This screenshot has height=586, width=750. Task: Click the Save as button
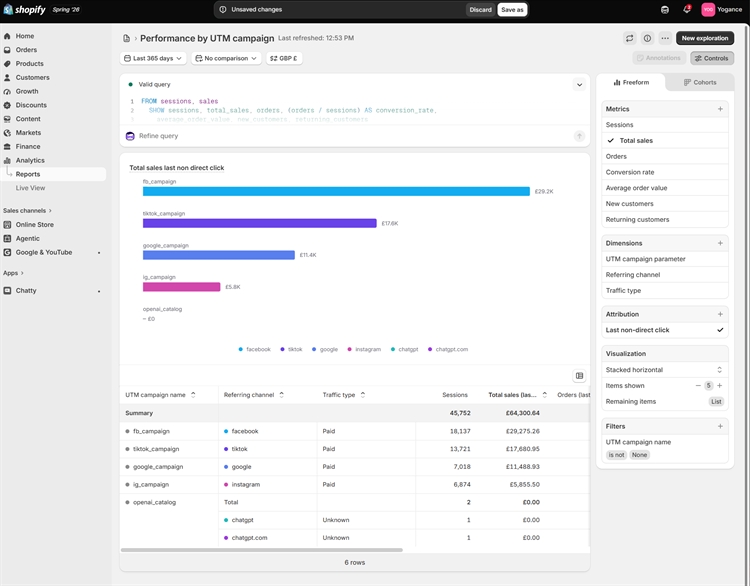click(512, 10)
